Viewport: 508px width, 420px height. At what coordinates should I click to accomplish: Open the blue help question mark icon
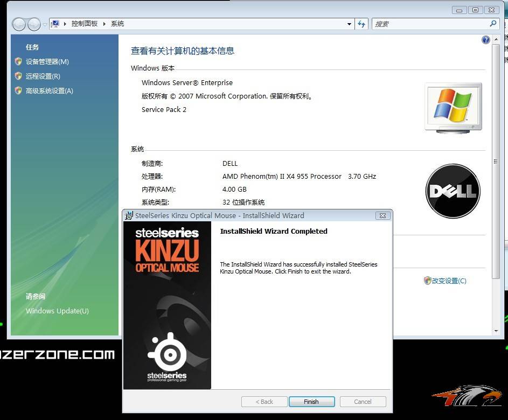pos(486,40)
